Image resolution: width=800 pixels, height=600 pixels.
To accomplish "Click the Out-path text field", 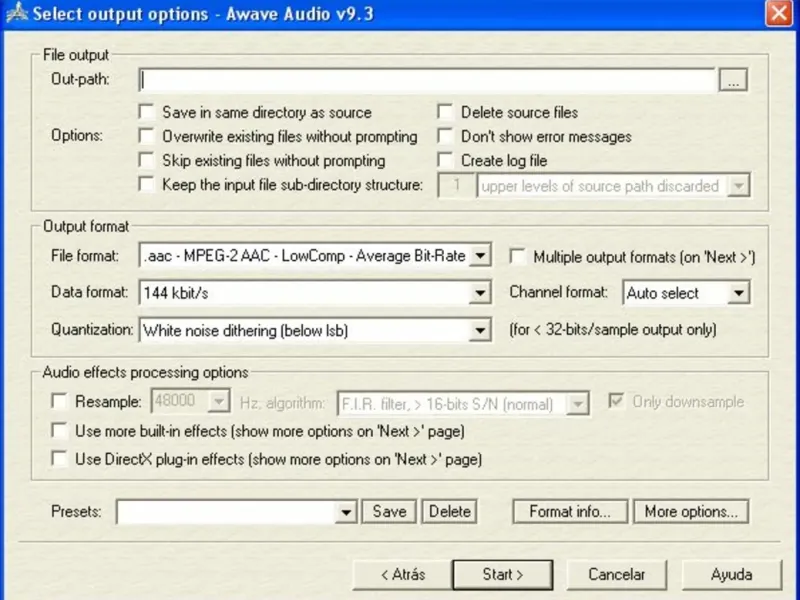I will 427,80.
